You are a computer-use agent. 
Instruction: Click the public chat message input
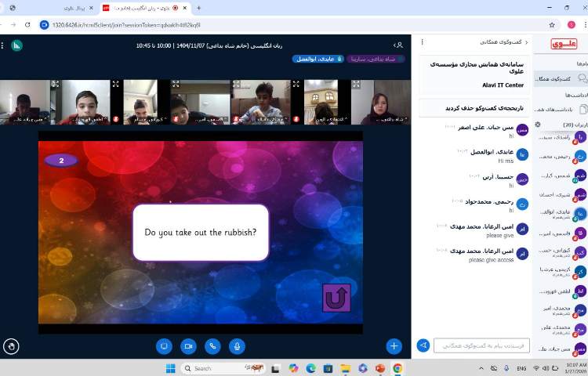tap(481, 345)
